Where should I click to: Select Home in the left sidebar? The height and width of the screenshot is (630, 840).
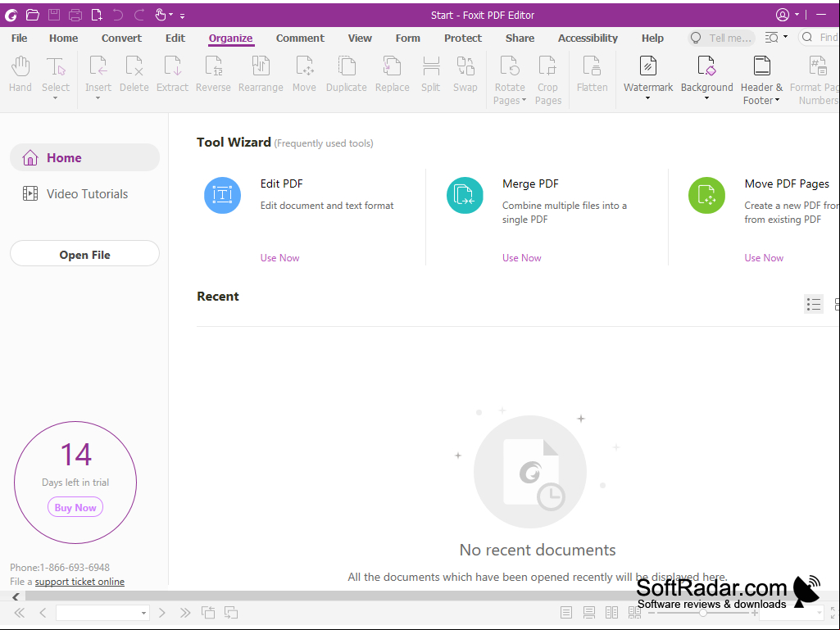coord(84,157)
